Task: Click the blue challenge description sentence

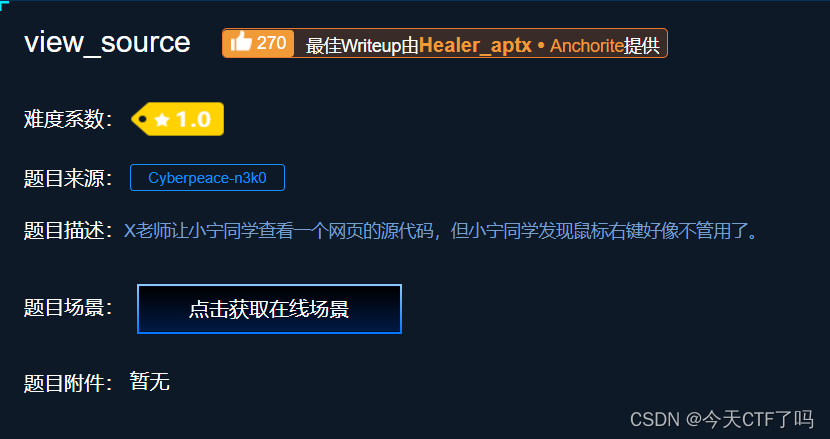Action: point(441,231)
